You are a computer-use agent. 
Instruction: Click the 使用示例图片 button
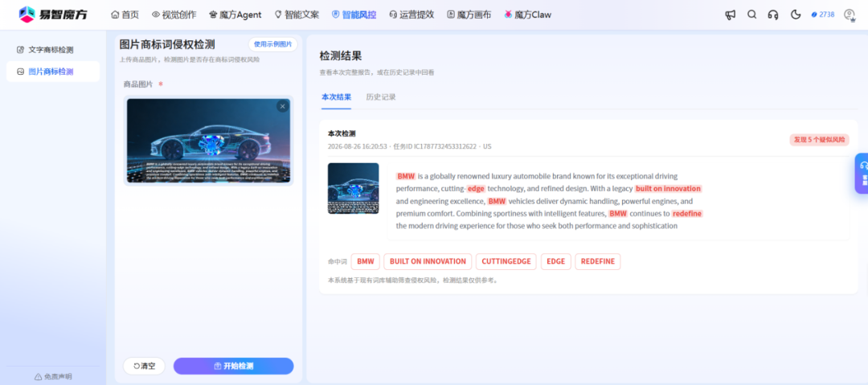(273, 44)
